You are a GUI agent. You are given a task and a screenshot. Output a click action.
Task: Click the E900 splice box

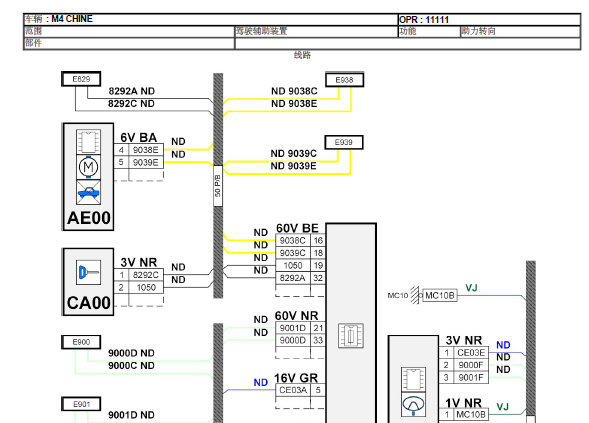coord(81,342)
